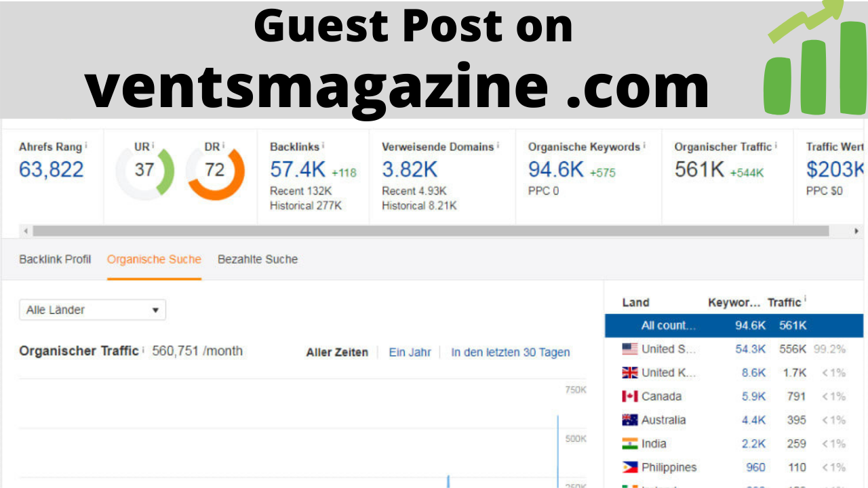Click the Philippines flag icon
This screenshot has height=488, width=868.
coord(631,467)
